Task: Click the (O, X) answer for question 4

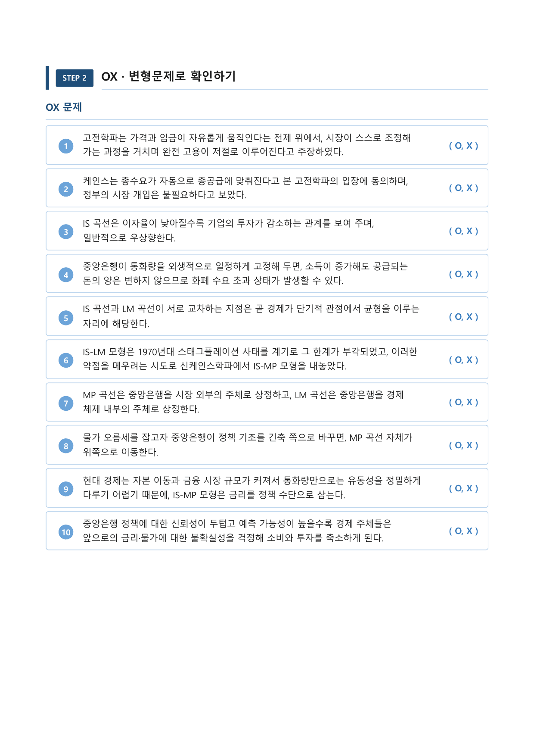Action: 463,274
